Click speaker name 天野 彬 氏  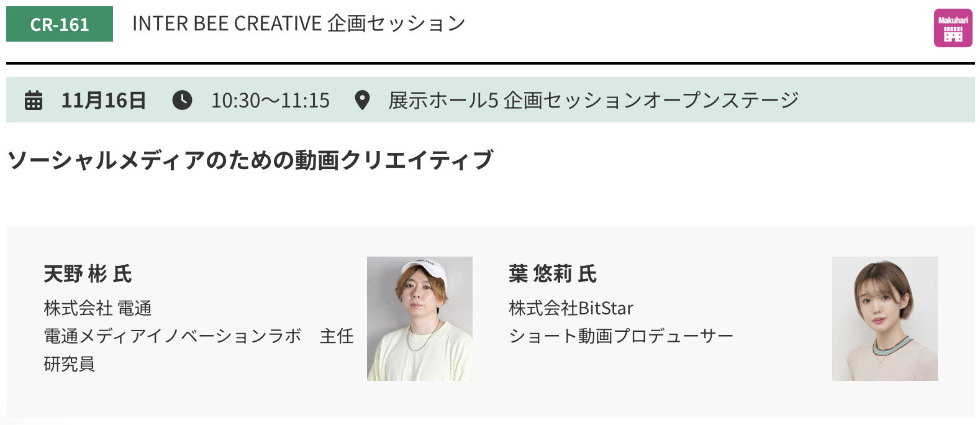pos(88,273)
